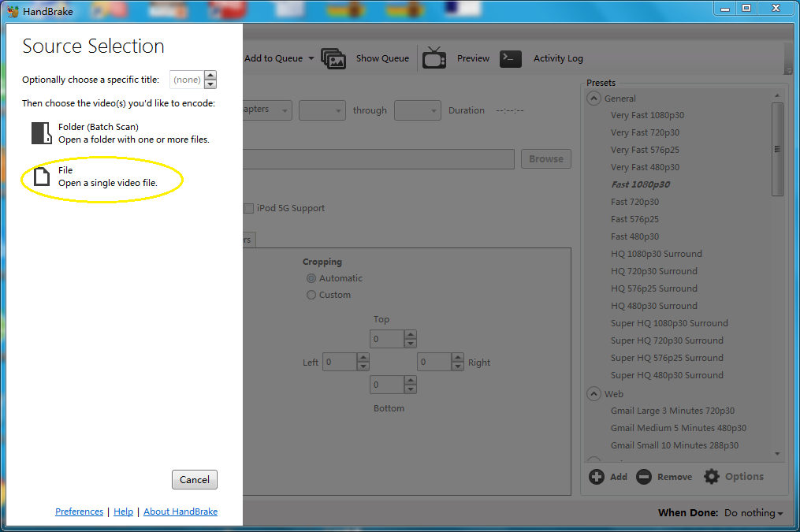
Task: Click the Add to Queue toolbar button
Action: click(x=273, y=58)
